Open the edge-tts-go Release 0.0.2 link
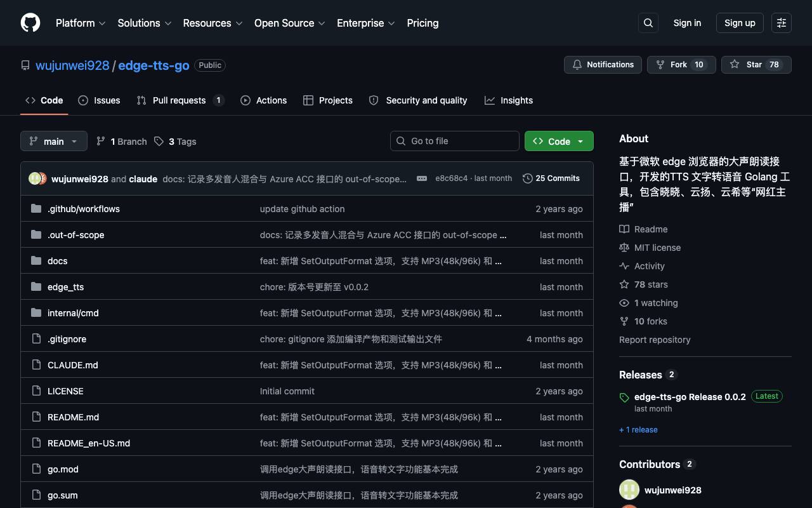The height and width of the screenshot is (508, 812). (690, 397)
